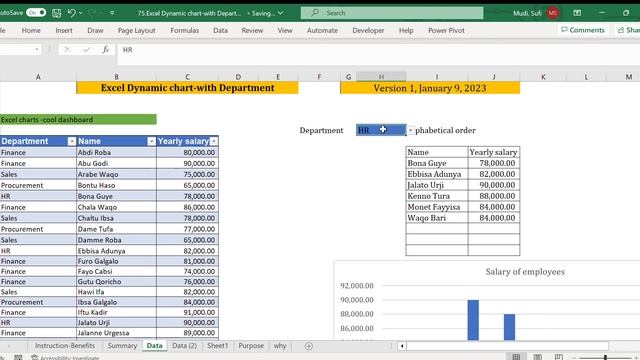
Task: Click the Page Layout view icon
Action: click(538, 357)
